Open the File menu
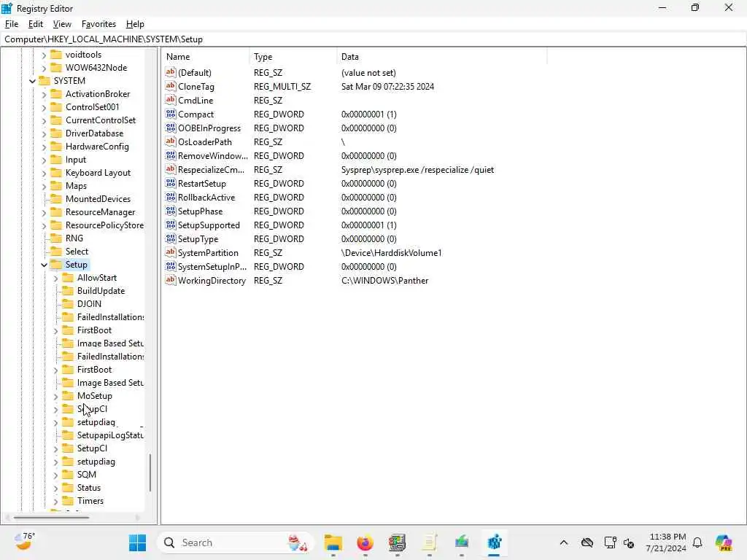This screenshot has height=560, width=747. click(12, 24)
